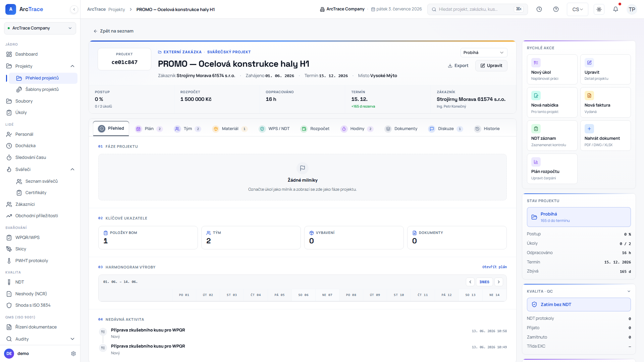This screenshot has width=644, height=362.
Task: Click the Otevřít plán link
Action: click(494, 267)
